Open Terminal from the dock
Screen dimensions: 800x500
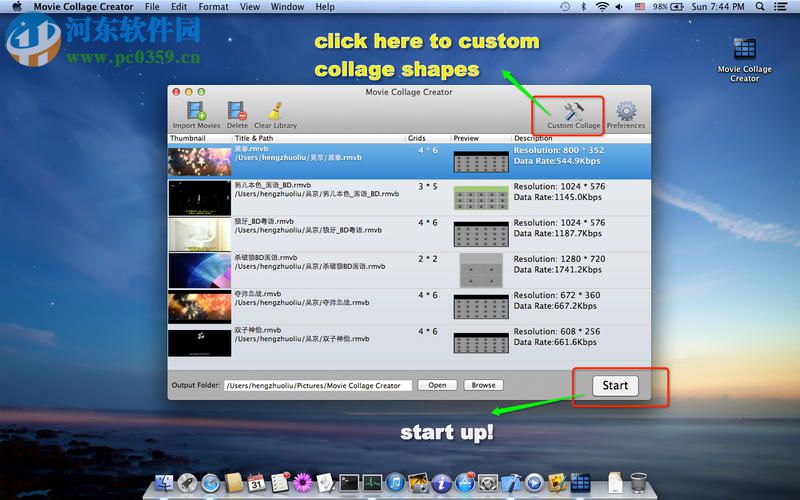[x=349, y=482]
